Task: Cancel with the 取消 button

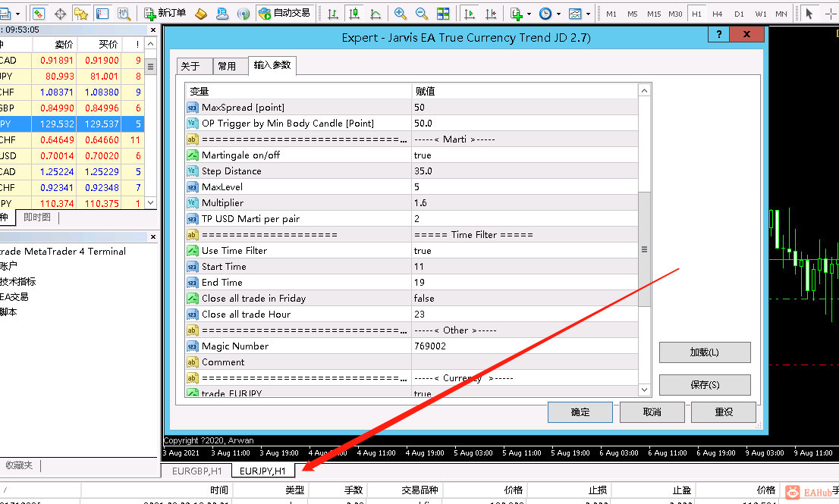Action: click(x=652, y=412)
